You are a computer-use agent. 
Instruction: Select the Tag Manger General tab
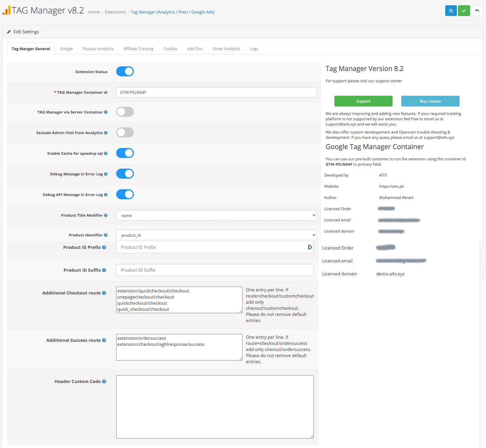pyautogui.click(x=31, y=49)
